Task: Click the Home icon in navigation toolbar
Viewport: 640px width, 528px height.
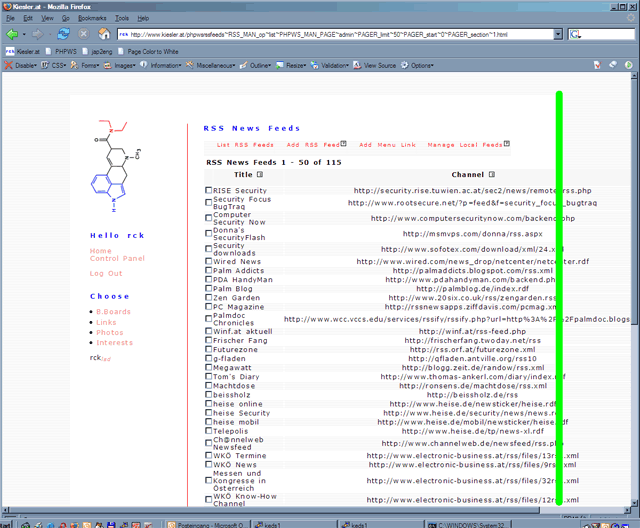Action: click(x=104, y=33)
